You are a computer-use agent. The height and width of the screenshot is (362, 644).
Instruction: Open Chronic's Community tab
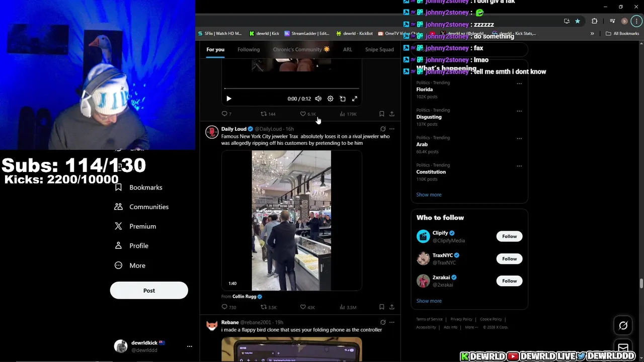pos(301,49)
